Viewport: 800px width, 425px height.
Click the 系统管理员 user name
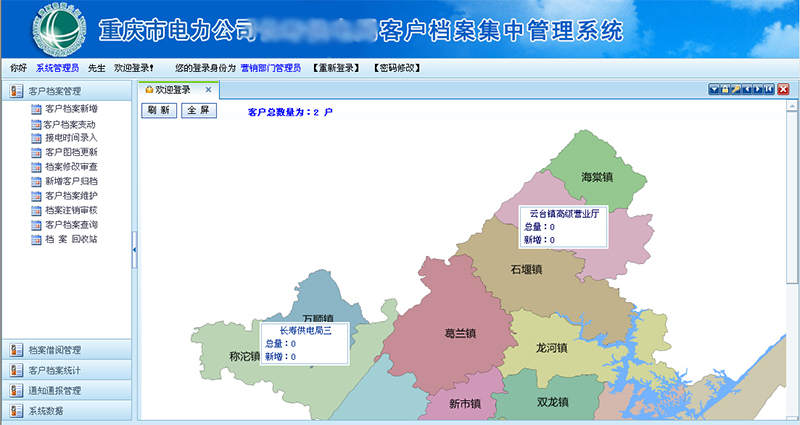tap(57, 68)
